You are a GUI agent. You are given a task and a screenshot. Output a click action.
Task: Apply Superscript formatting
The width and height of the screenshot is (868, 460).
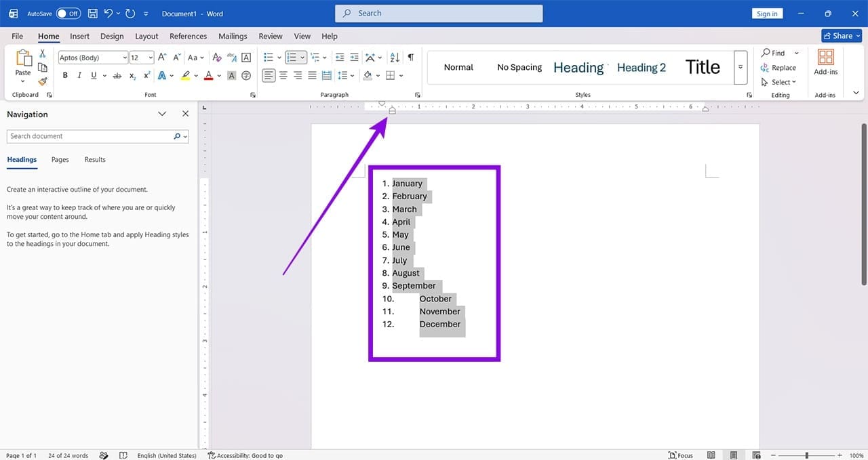[146, 76]
